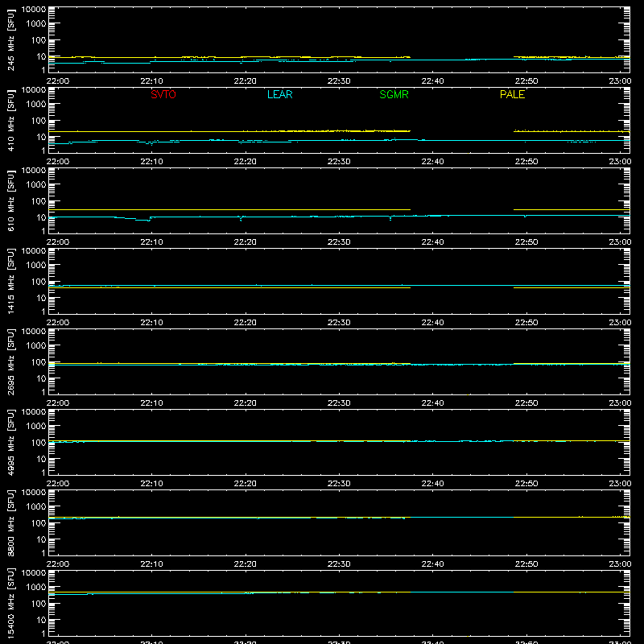Viewport: 644px width, 644px height.
Task: Click the 1000 y-tick on 4995 MHz panel
Action: (x=36, y=427)
